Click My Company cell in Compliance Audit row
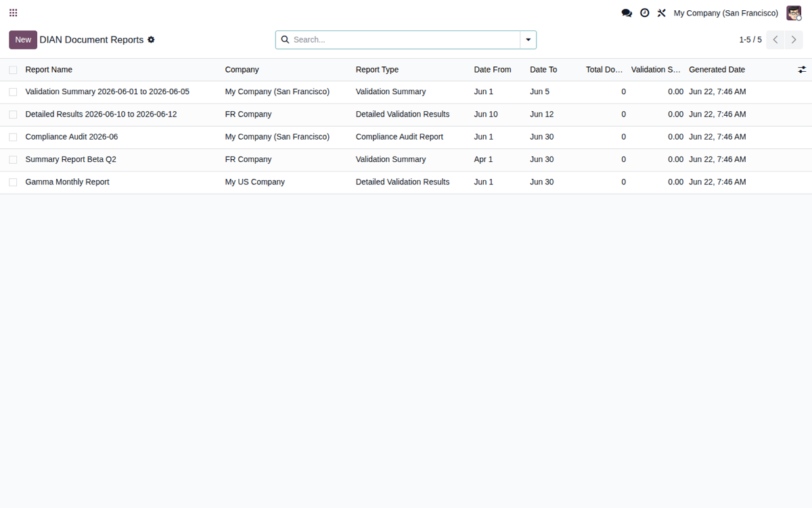The image size is (812, 508). [x=277, y=137]
